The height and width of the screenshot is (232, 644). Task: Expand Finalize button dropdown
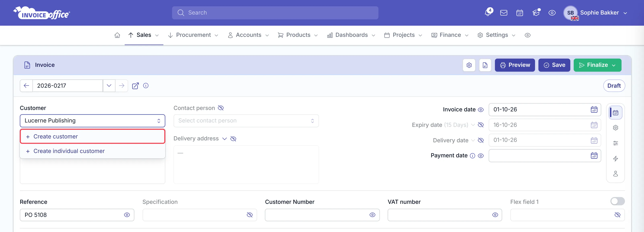coord(613,65)
